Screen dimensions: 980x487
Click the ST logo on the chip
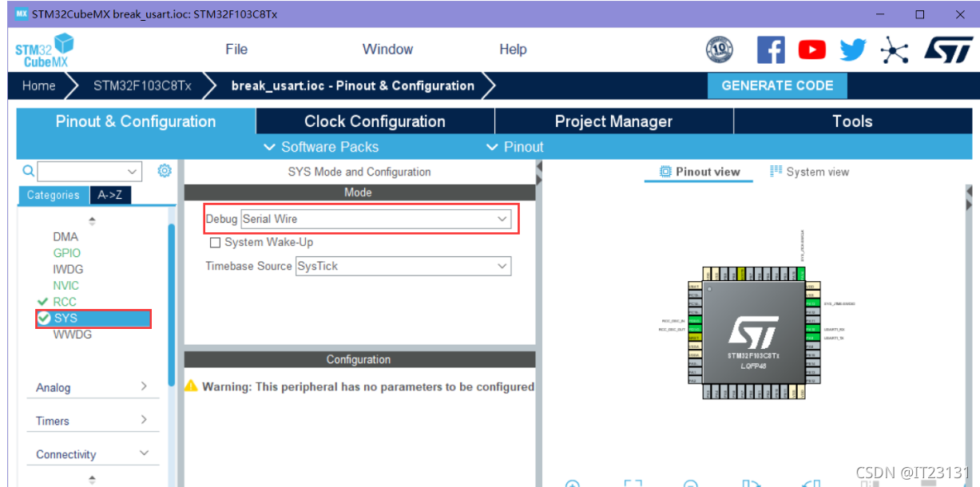pos(754,331)
